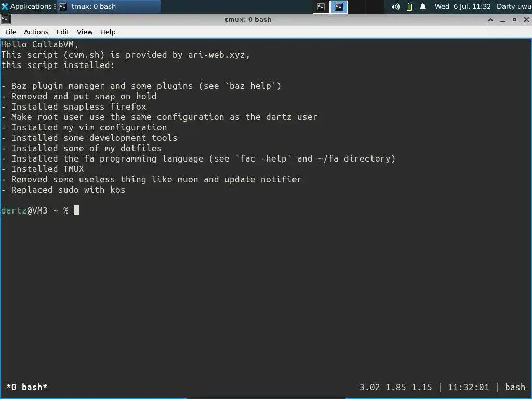Click the 'Make root user use' line
This screenshot has height=399, width=532.
159,117
